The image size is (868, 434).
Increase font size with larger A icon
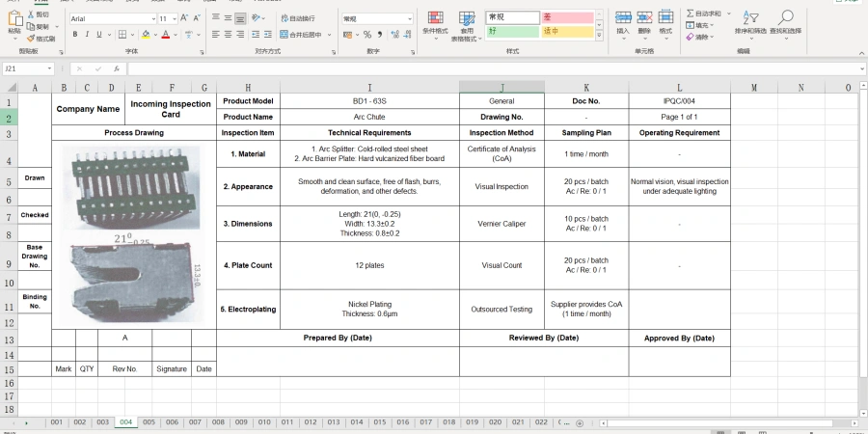(184, 19)
